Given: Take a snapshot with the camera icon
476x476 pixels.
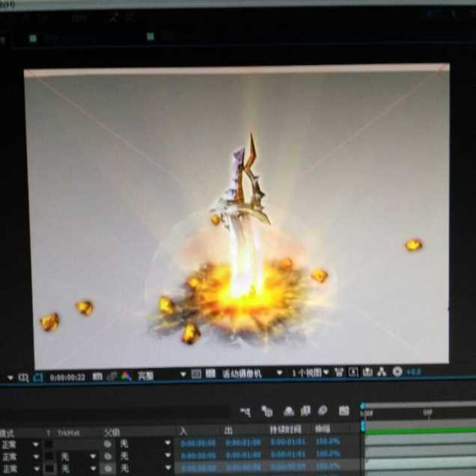Looking at the screenshot, I should (x=97, y=376).
